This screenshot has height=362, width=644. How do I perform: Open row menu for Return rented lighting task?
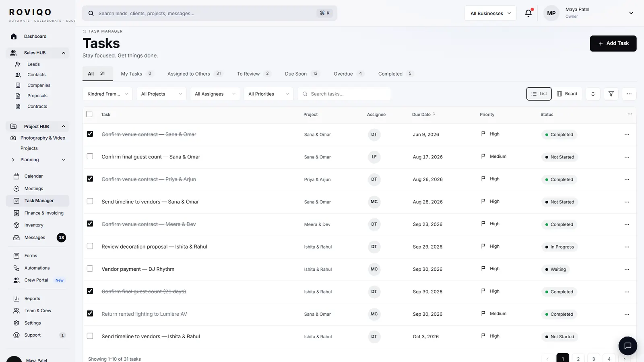[x=627, y=315]
